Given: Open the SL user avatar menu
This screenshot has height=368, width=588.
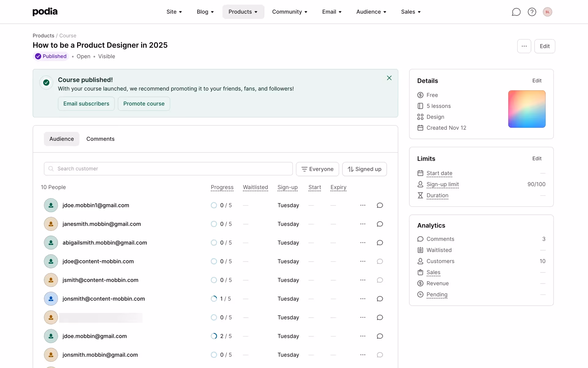Looking at the screenshot, I should point(547,12).
